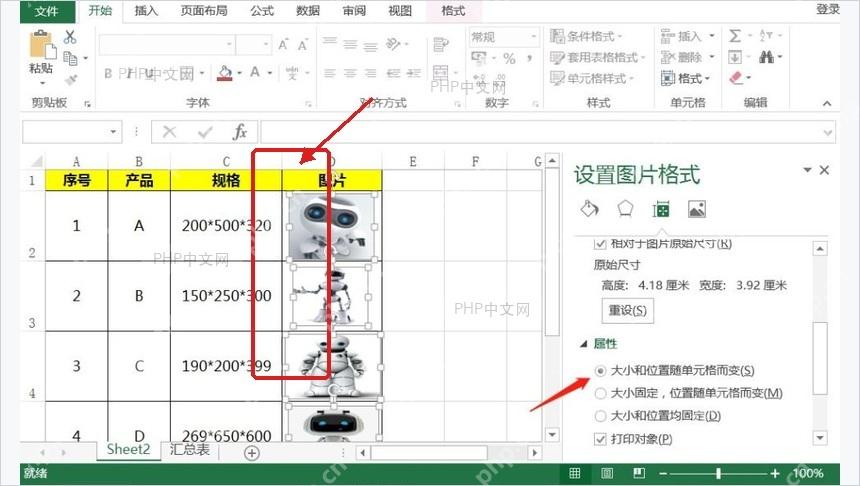Open Conditional Formatting 条件格式 dropdown

(x=587, y=36)
